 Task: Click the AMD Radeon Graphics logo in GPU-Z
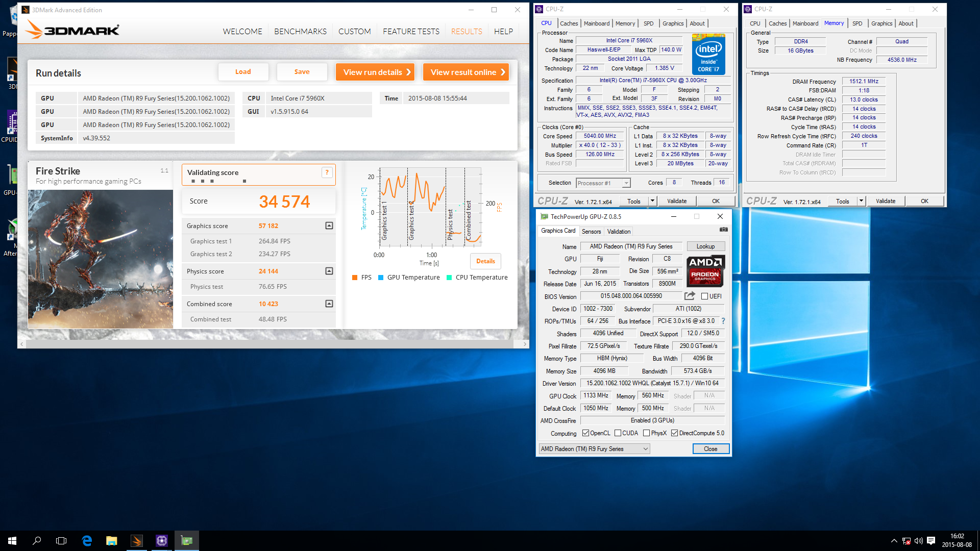pos(705,270)
